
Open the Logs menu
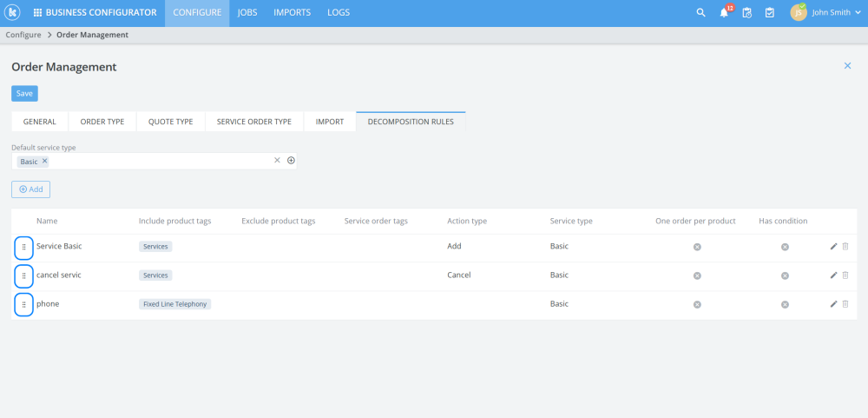tap(339, 13)
